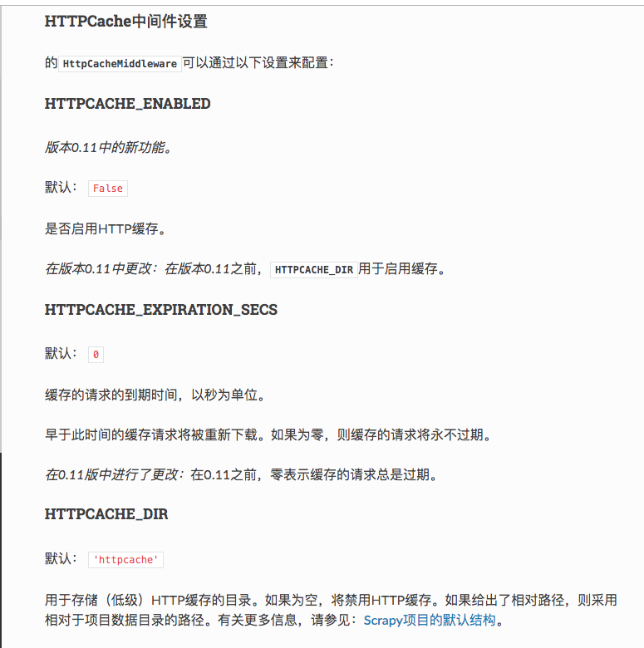
Task: Click the 早于此时间的缓存请求 paragraph
Action: coord(268,434)
